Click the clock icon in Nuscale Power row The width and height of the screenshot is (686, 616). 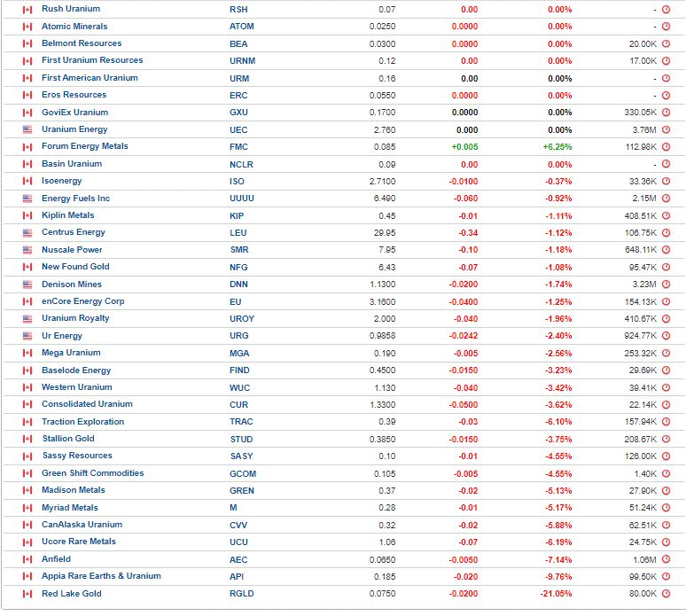tap(666, 250)
